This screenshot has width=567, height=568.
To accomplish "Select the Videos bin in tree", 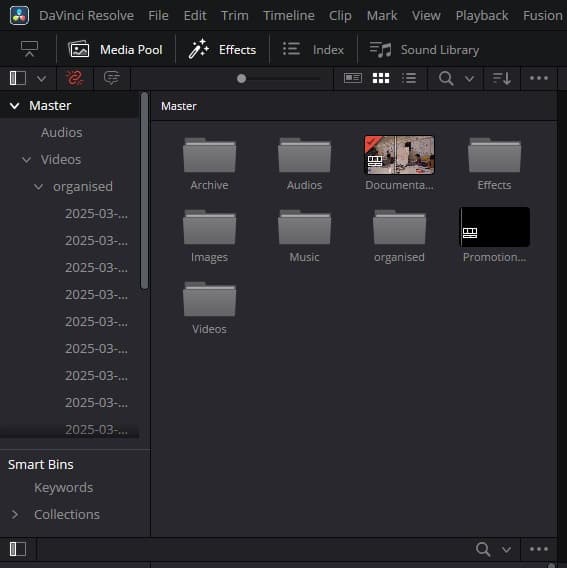I will coord(61,159).
